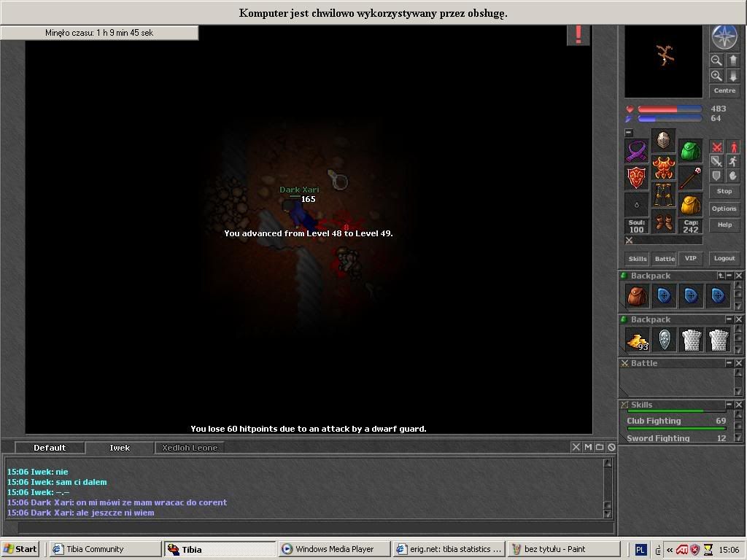The width and height of the screenshot is (747, 560).
Task: Enable balanced fighting mode
Action: coord(716,161)
